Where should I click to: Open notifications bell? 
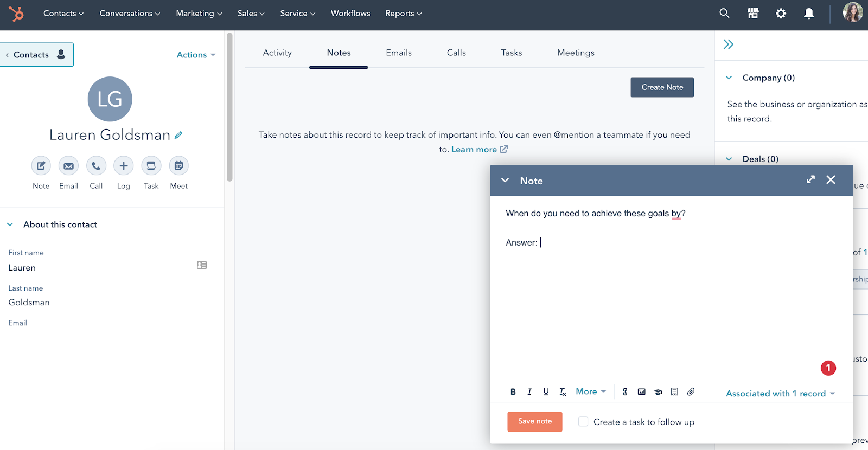pos(809,14)
